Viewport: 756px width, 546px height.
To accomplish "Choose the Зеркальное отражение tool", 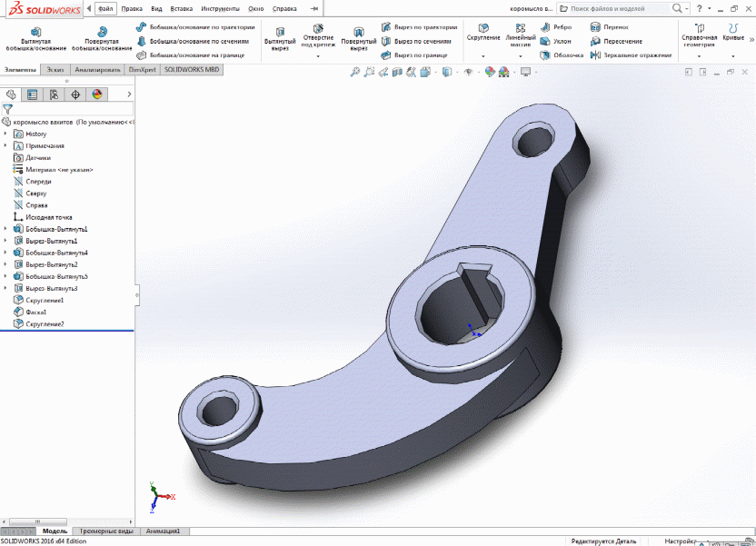I will [635, 55].
